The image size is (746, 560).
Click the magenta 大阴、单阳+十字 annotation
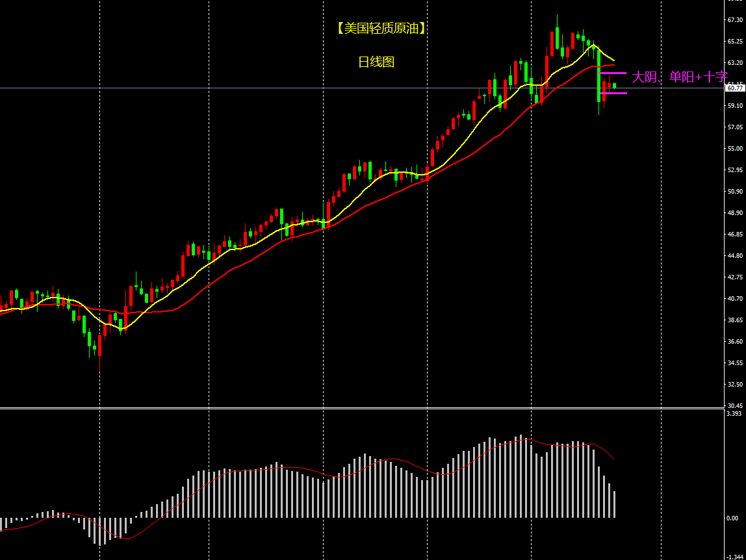[678, 77]
